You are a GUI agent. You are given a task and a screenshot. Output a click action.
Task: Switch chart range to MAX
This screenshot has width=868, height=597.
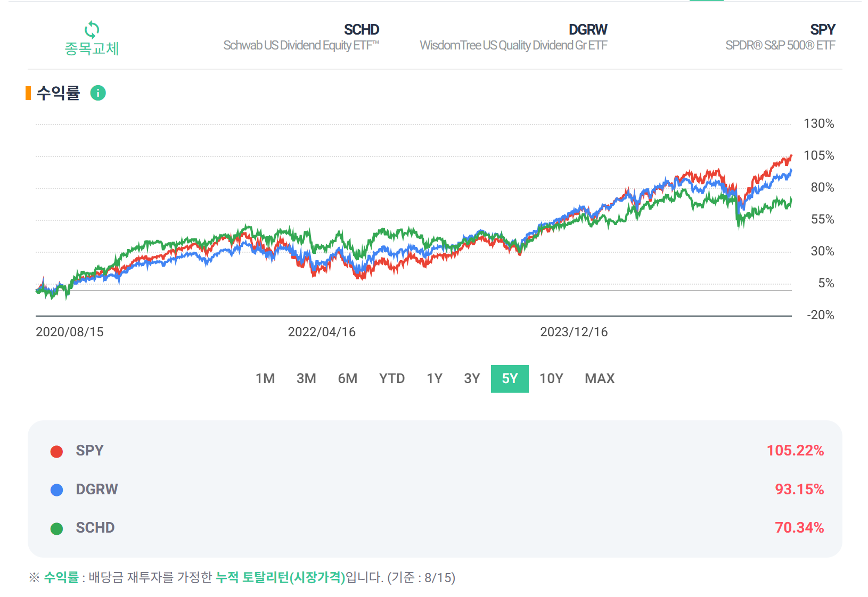pyautogui.click(x=600, y=378)
